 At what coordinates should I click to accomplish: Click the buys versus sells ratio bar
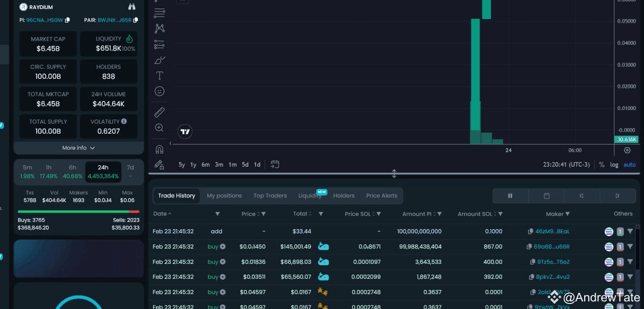pos(78,212)
